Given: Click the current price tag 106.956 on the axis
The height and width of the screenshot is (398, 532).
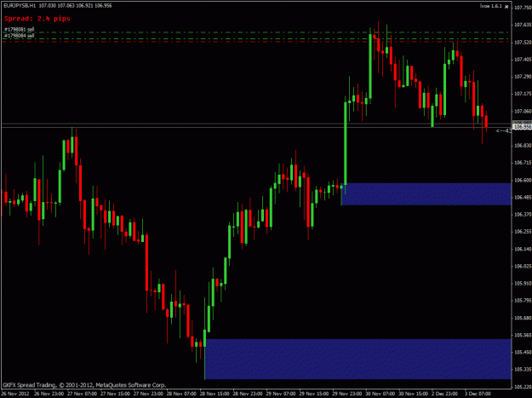Looking at the screenshot, I should (x=522, y=127).
